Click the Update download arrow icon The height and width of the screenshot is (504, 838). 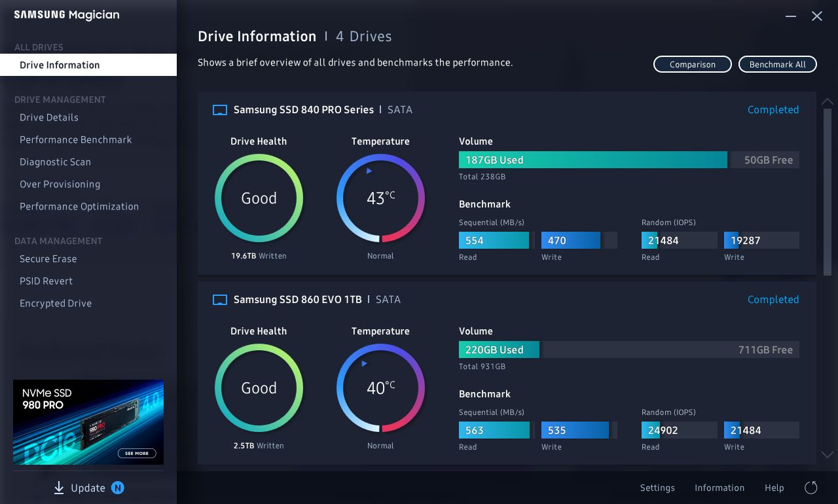(x=59, y=488)
